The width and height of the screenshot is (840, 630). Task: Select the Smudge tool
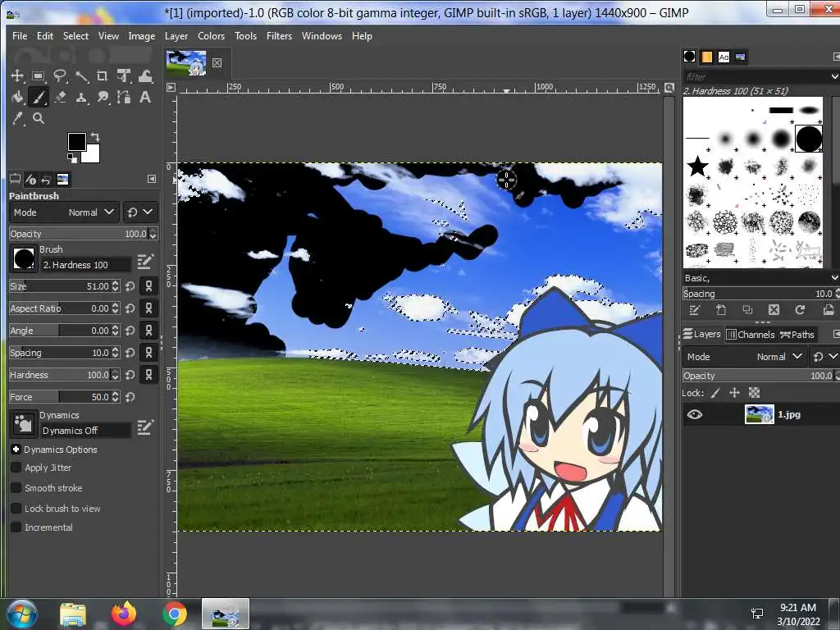[103, 97]
